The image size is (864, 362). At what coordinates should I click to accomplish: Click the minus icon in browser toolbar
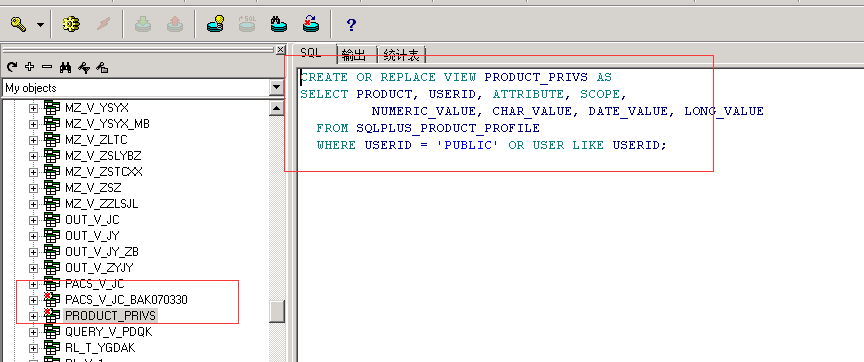(x=47, y=67)
